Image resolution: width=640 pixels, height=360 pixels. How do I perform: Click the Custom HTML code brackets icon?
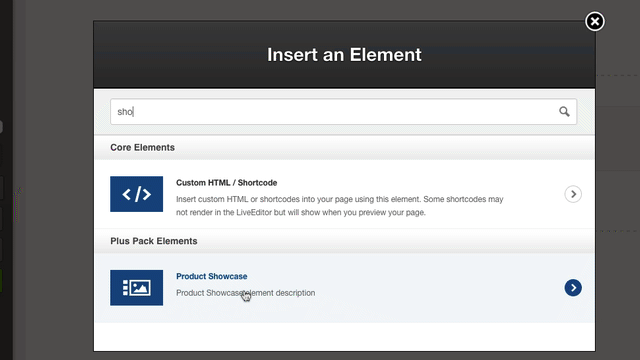pyautogui.click(x=136, y=194)
